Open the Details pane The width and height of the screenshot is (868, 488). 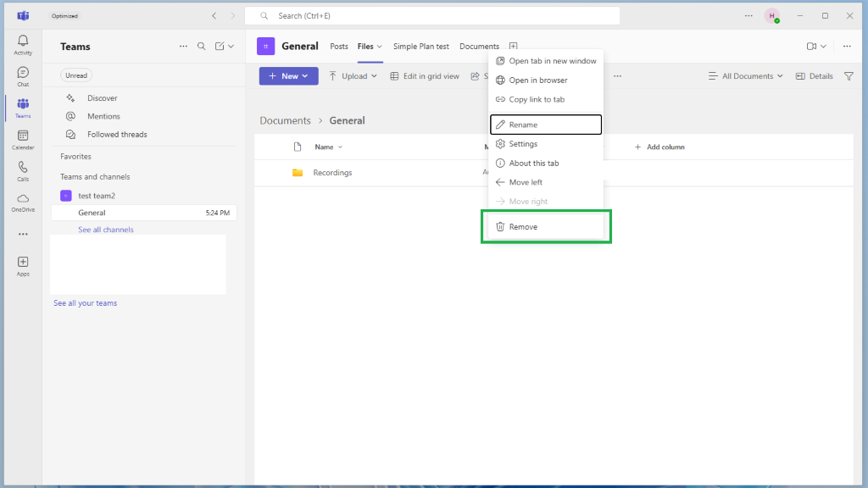[x=814, y=76]
